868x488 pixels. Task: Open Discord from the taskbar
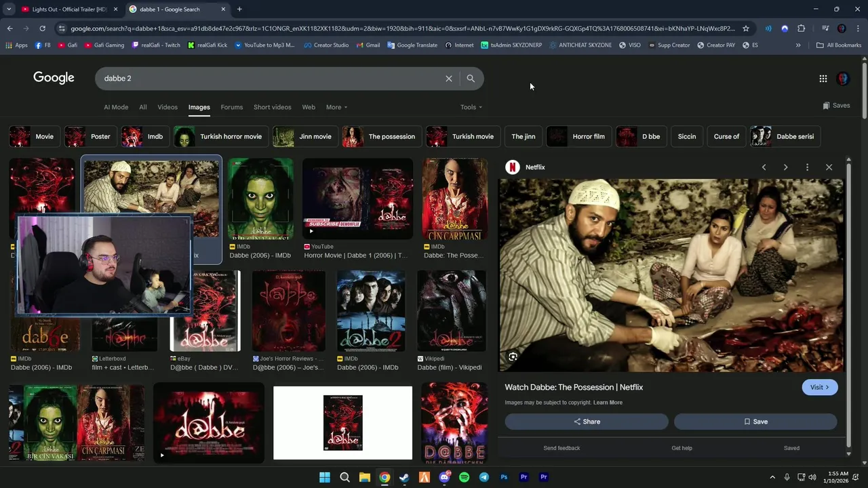444,477
